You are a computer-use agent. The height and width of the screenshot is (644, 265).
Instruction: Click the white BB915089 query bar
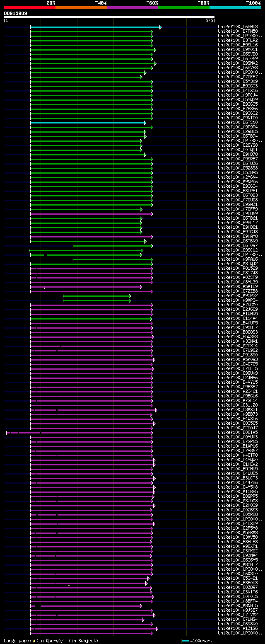[109, 17]
